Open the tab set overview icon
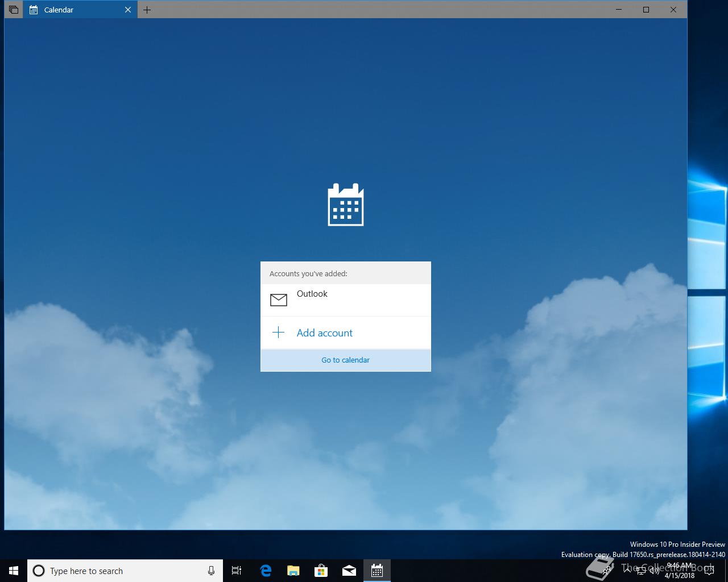Image resolution: width=728 pixels, height=582 pixels. 14,10
